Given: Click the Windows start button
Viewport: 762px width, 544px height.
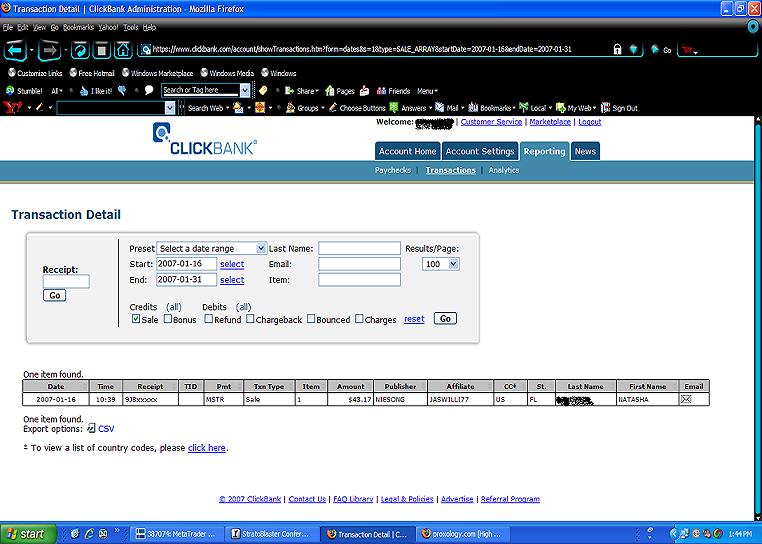Looking at the screenshot, I should coord(27,534).
